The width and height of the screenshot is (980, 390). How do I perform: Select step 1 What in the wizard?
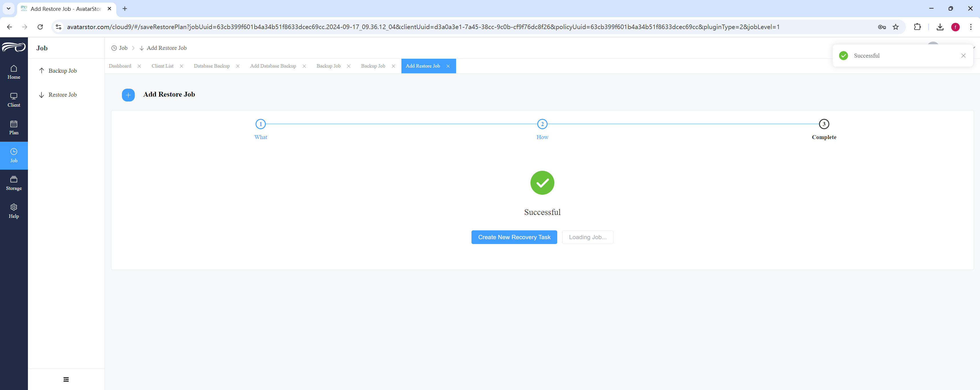click(261, 124)
